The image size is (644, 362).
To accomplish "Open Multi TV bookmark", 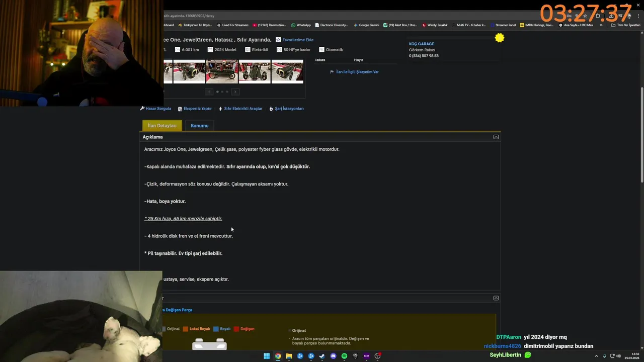I will click(468, 25).
